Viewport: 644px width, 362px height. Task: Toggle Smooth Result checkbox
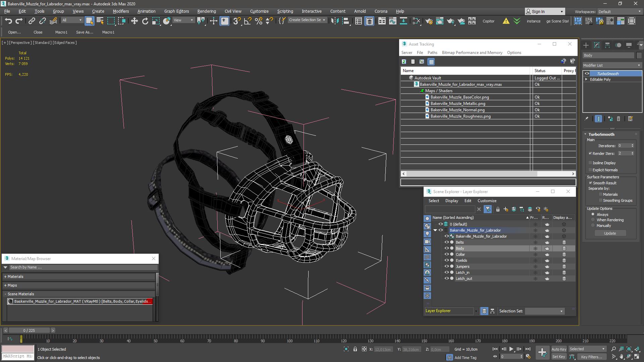(x=590, y=183)
